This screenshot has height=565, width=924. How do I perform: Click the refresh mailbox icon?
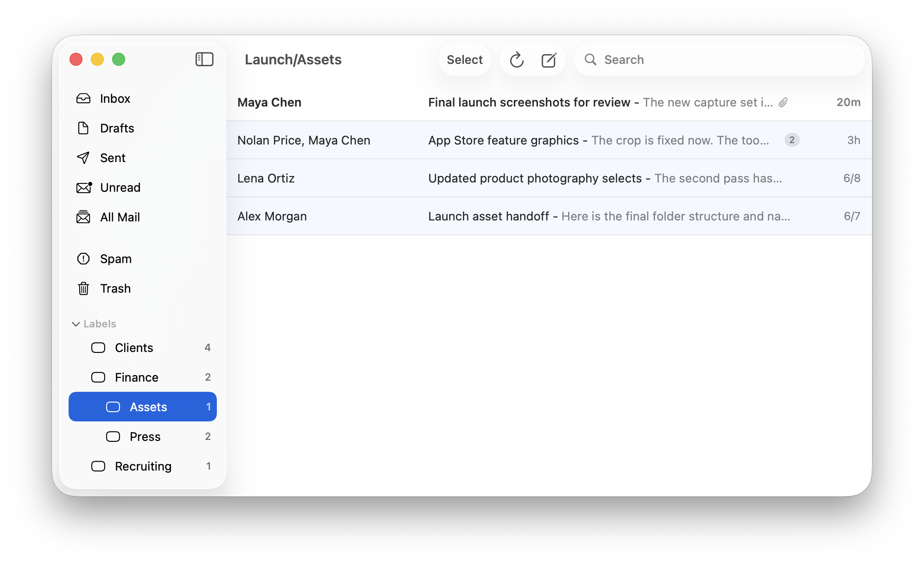point(517,60)
